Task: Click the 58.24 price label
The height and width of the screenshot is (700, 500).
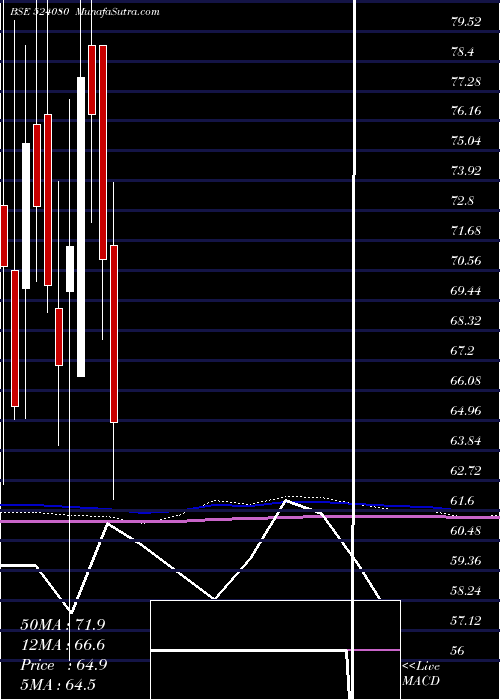Action: [466, 591]
